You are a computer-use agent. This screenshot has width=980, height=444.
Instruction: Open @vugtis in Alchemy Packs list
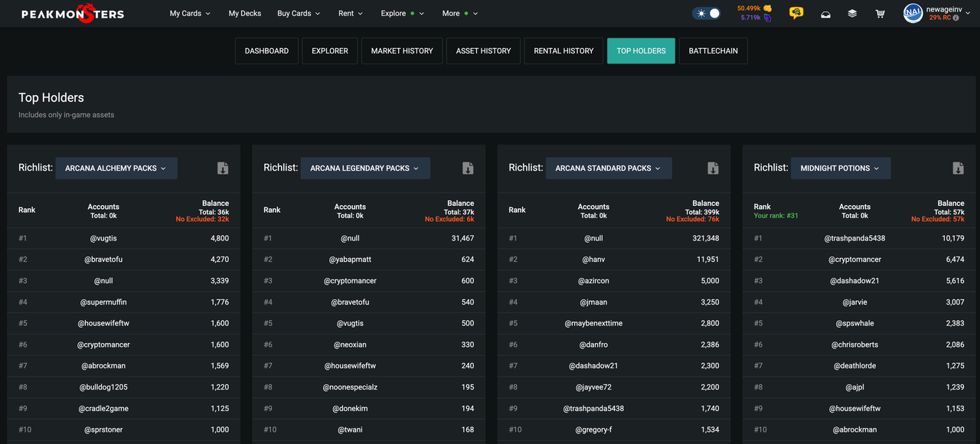(103, 238)
